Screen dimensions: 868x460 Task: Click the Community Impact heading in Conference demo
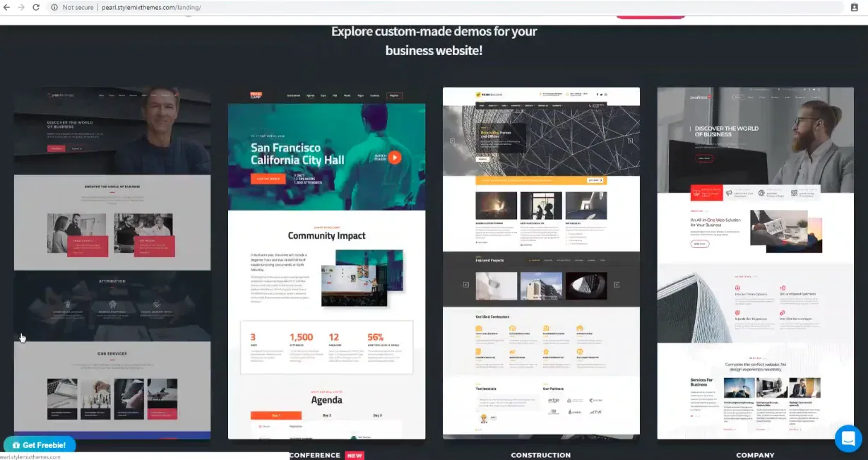coord(326,235)
